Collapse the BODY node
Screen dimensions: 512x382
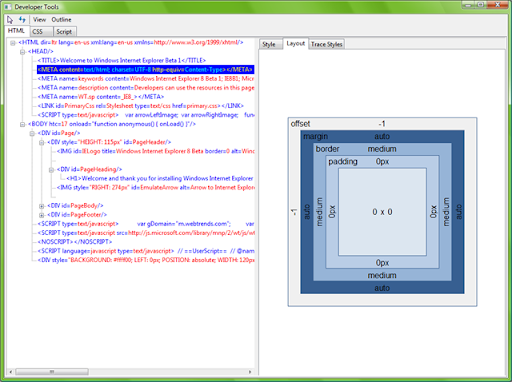point(22,124)
